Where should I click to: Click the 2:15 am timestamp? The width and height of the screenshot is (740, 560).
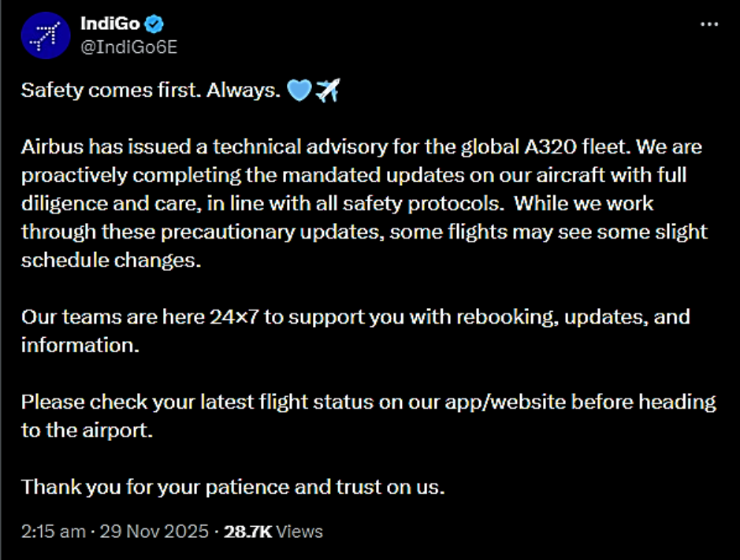53,532
